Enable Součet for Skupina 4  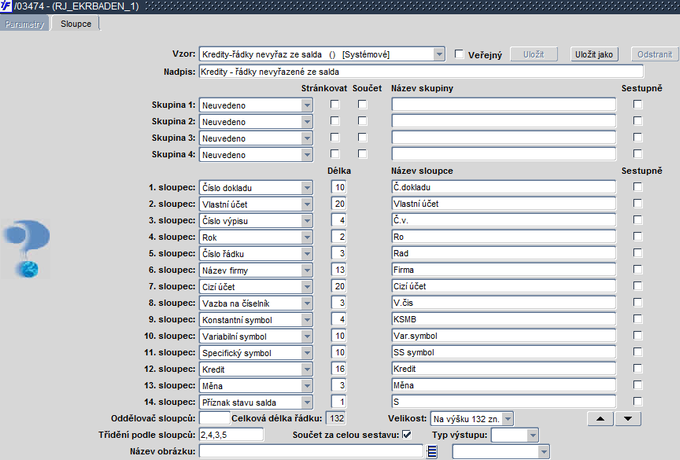click(362, 154)
